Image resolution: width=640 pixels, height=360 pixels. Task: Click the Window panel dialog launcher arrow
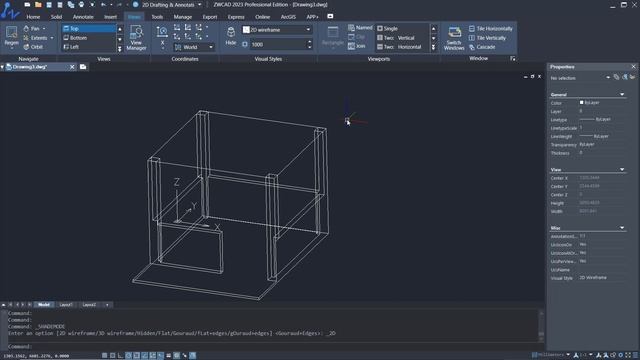[513, 59]
